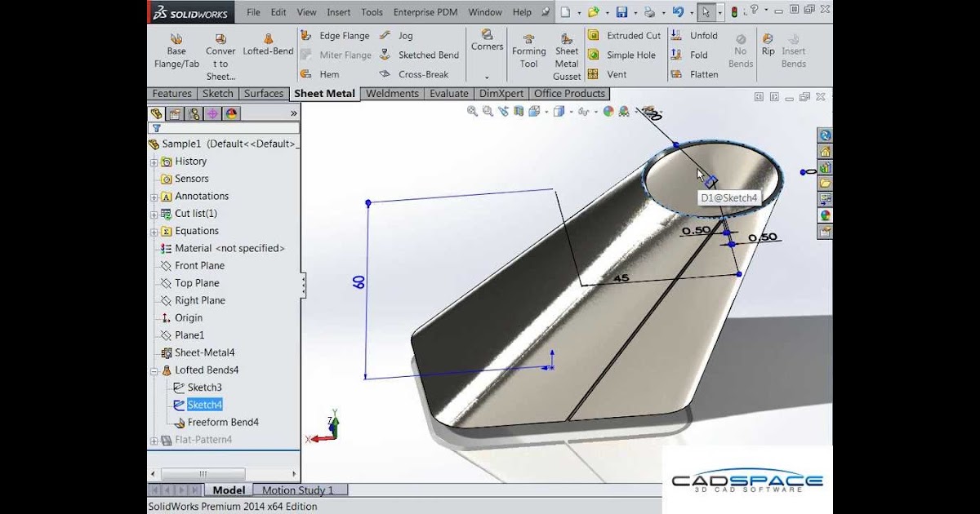
Task: Open the FeatureManager design tree tab
Action: pyautogui.click(x=157, y=113)
